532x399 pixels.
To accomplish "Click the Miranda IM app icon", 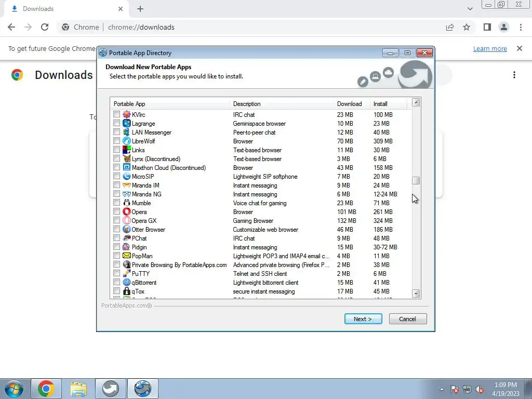I will [x=127, y=185].
